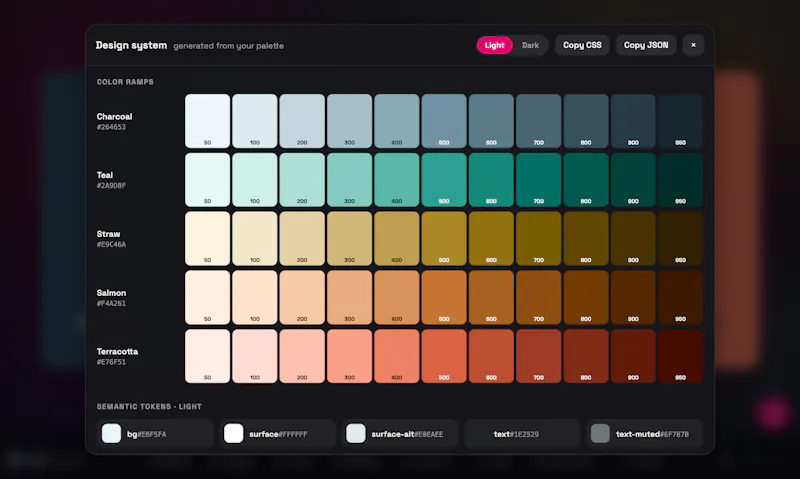
Task: Choose the Straw 950 swatch
Action: (x=680, y=239)
